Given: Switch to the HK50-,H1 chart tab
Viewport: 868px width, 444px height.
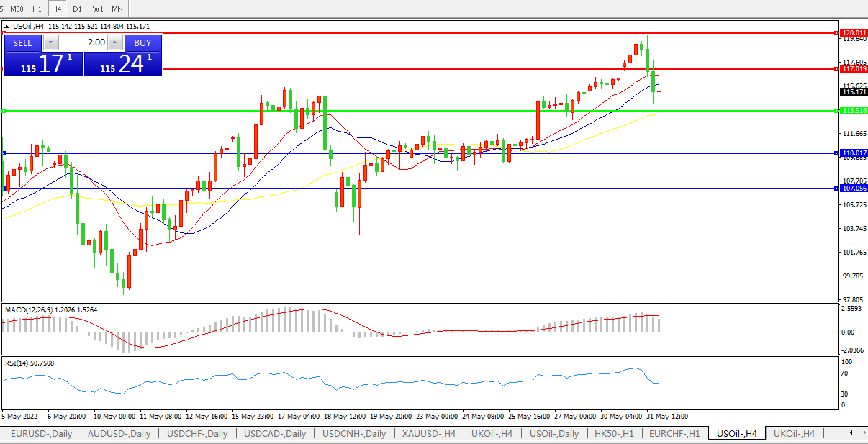Looking at the screenshot, I should [x=614, y=433].
